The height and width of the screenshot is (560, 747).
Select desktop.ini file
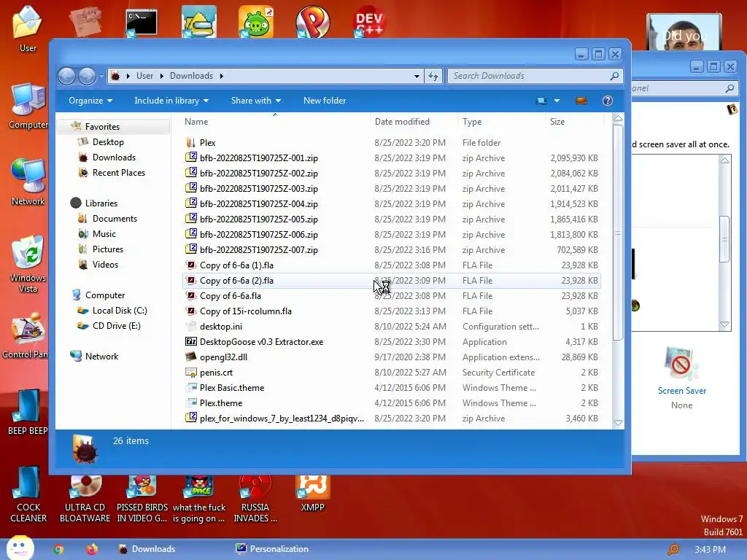point(391,326)
